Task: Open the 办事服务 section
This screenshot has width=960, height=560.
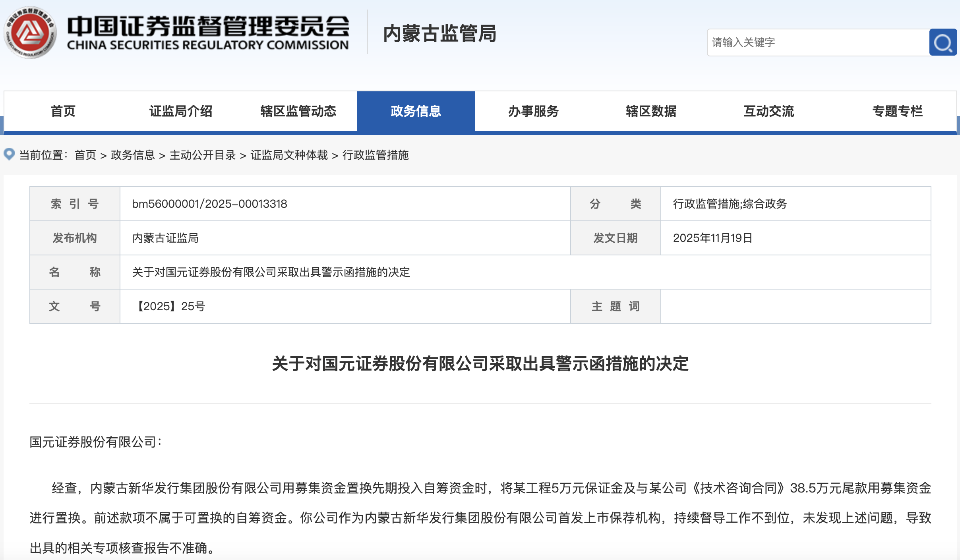Action: click(x=534, y=111)
